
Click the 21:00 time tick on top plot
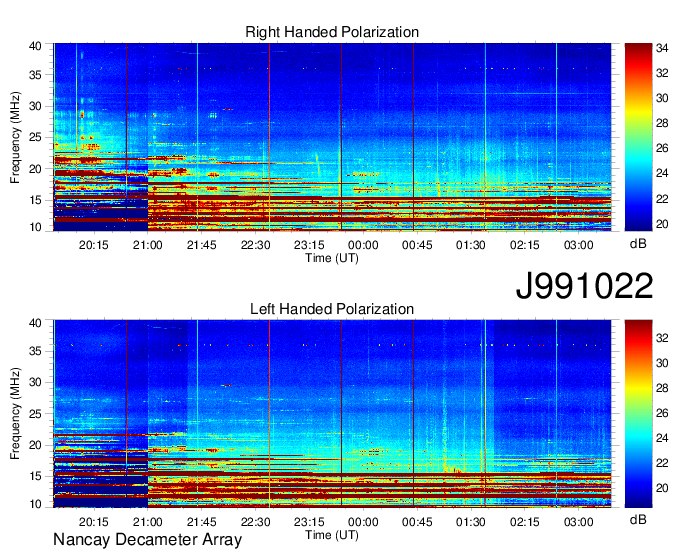click(x=147, y=245)
